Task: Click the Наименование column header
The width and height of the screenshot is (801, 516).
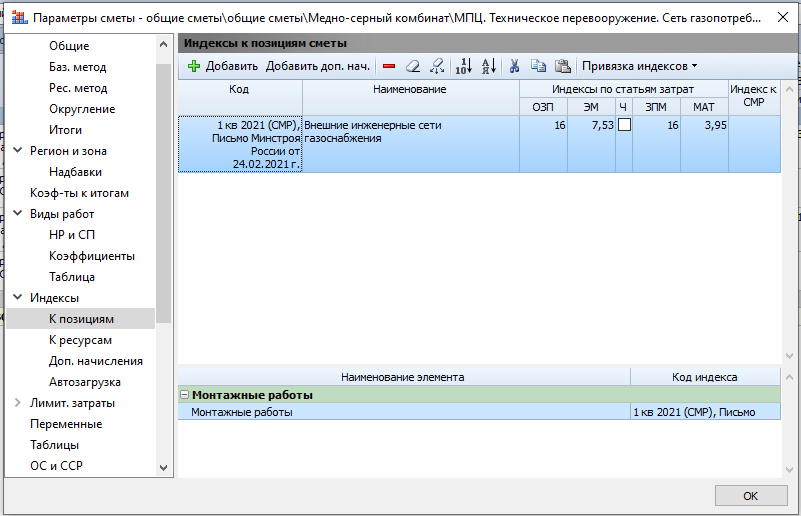Action: [x=410, y=97]
